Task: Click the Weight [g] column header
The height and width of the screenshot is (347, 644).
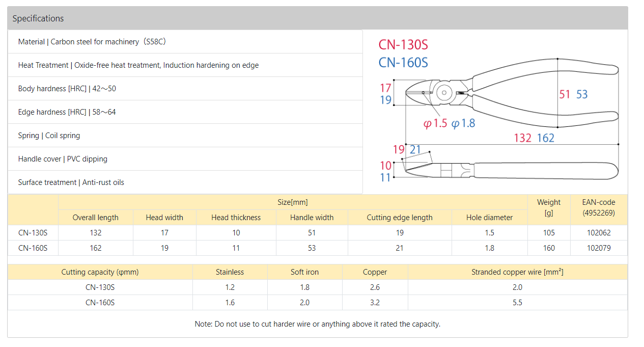Action: click(x=549, y=210)
